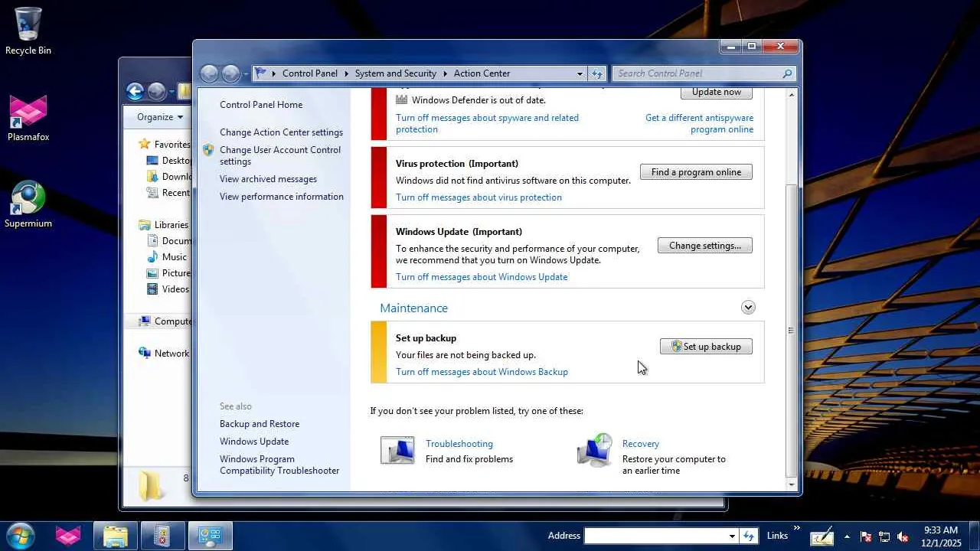The width and height of the screenshot is (980, 551).
Task: Open Backup and Restore link
Action: [x=260, y=424]
